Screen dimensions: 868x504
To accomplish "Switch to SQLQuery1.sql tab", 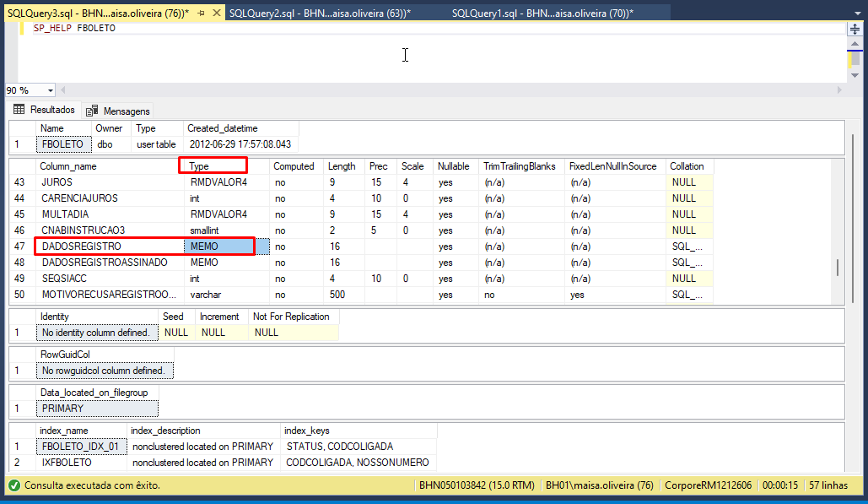I will (x=542, y=14).
